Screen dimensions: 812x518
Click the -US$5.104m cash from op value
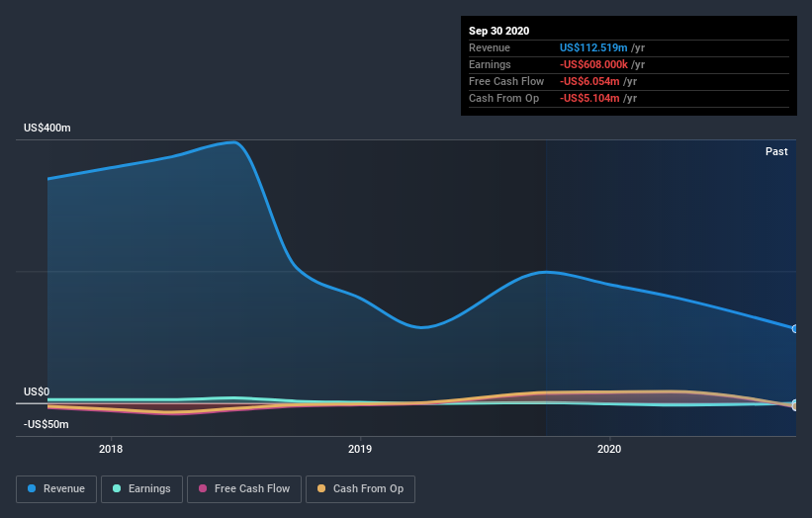click(x=589, y=98)
